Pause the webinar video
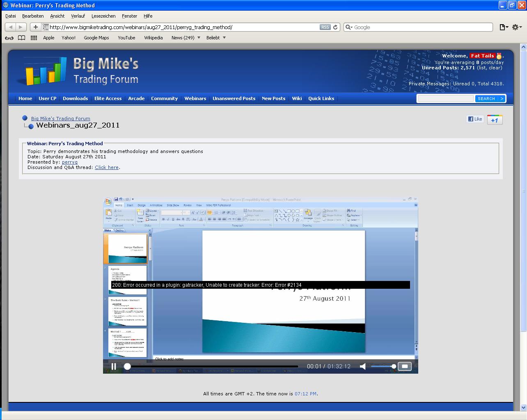The image size is (527, 420). pyautogui.click(x=114, y=366)
